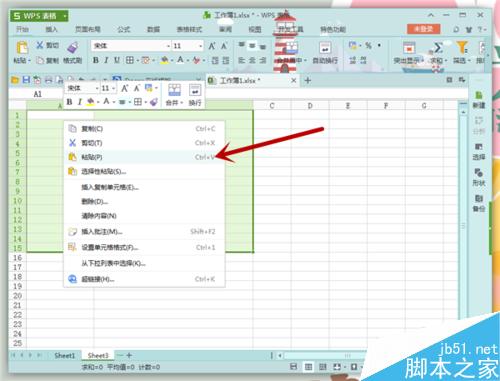Choose 超链接(H) in the context menu
This screenshot has height=381, width=500.
[x=144, y=279]
